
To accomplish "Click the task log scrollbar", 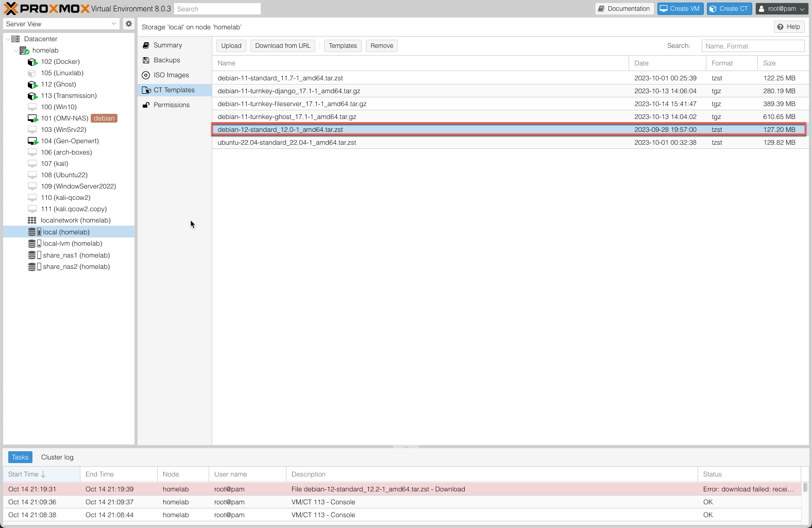I will pyautogui.click(x=805, y=487).
